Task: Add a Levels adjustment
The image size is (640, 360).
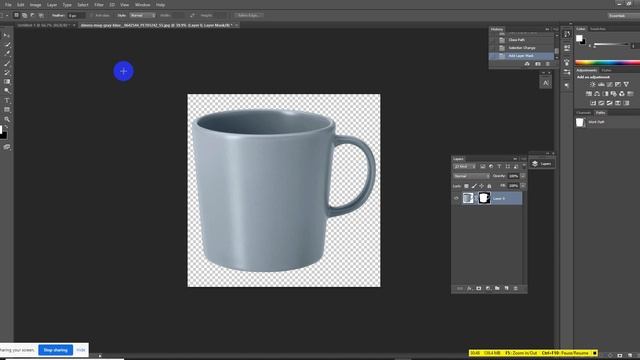Action: tap(601, 84)
